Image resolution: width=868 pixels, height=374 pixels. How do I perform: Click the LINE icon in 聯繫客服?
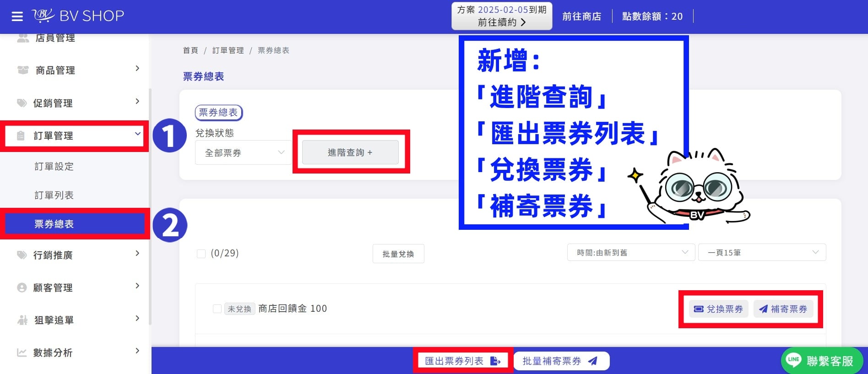click(793, 360)
